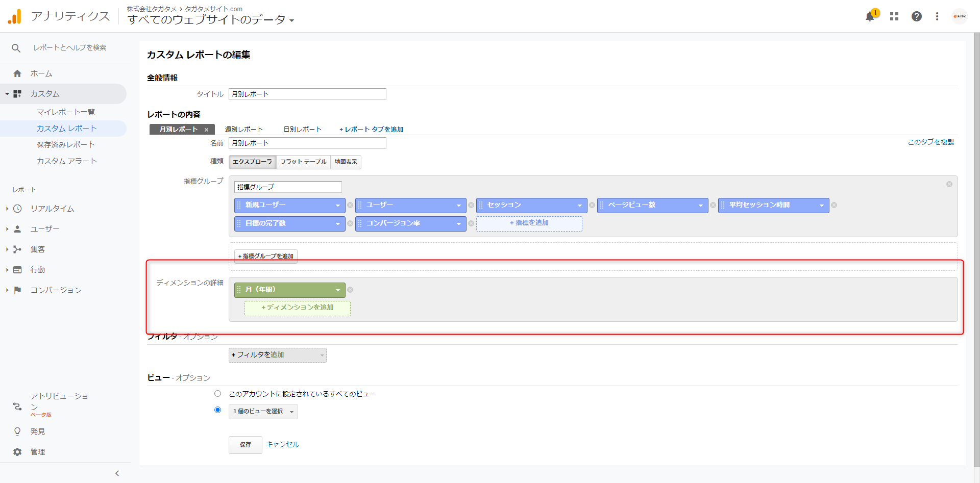Open the 平均セッション時間 metric dropdown
The height and width of the screenshot is (483, 980).
[821, 206]
